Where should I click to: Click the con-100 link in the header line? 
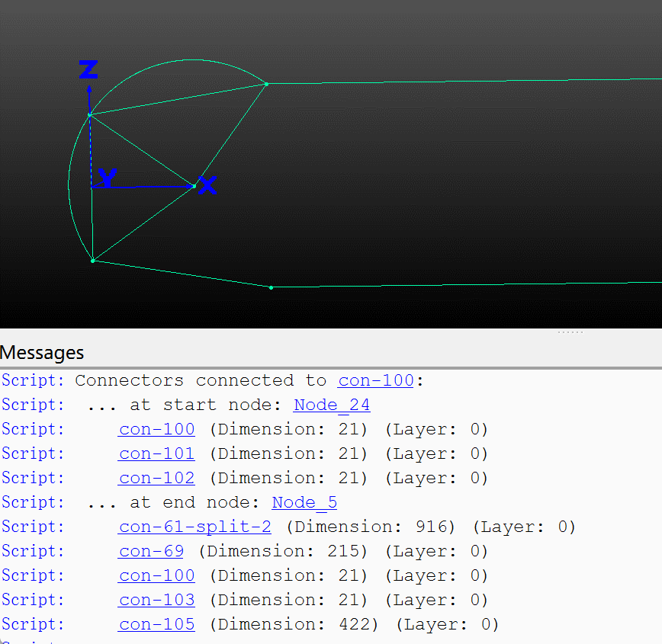click(x=374, y=380)
